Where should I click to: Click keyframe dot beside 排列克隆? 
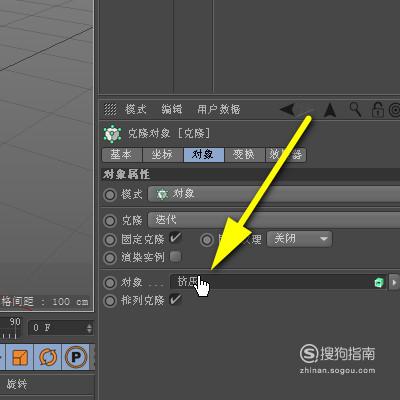click(110, 301)
